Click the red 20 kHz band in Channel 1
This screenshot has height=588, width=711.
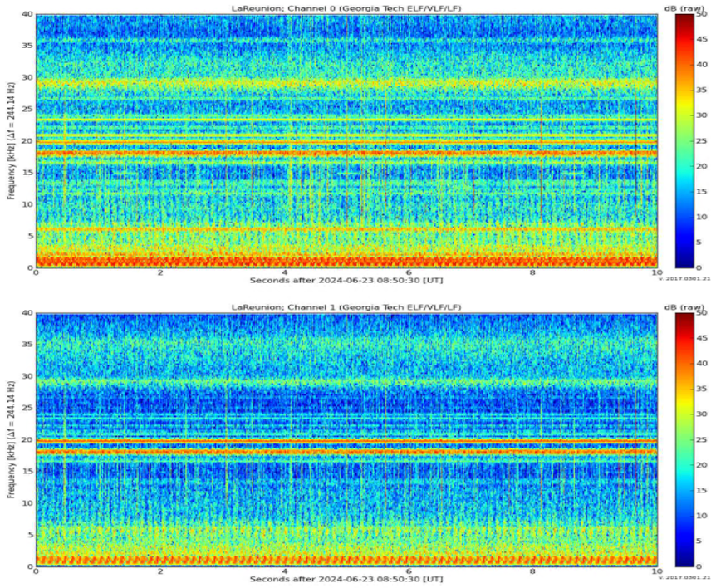pyautogui.click(x=346, y=440)
